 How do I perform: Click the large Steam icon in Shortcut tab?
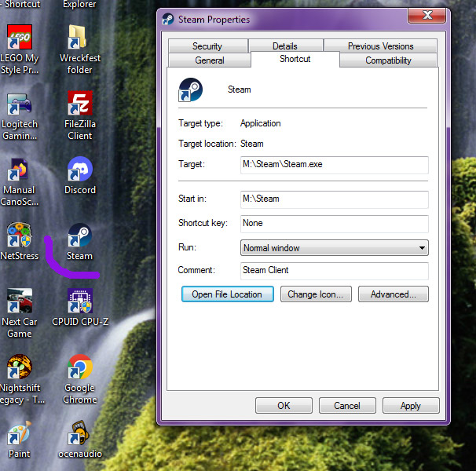click(x=191, y=89)
